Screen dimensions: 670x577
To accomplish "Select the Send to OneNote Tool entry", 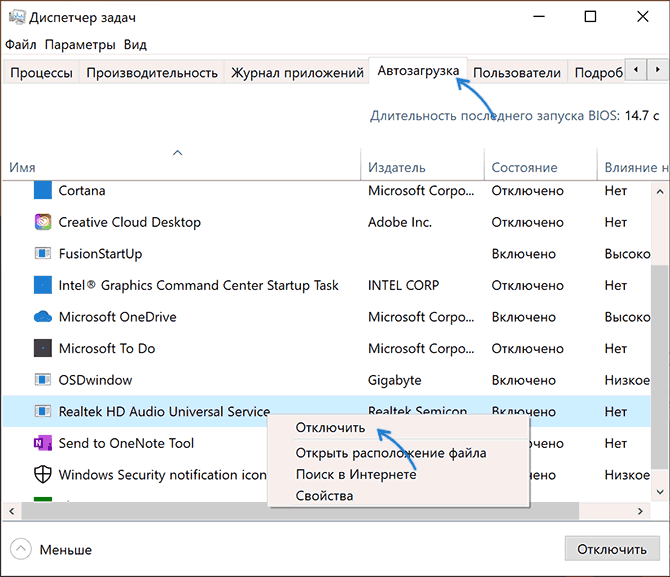I will coord(126,443).
